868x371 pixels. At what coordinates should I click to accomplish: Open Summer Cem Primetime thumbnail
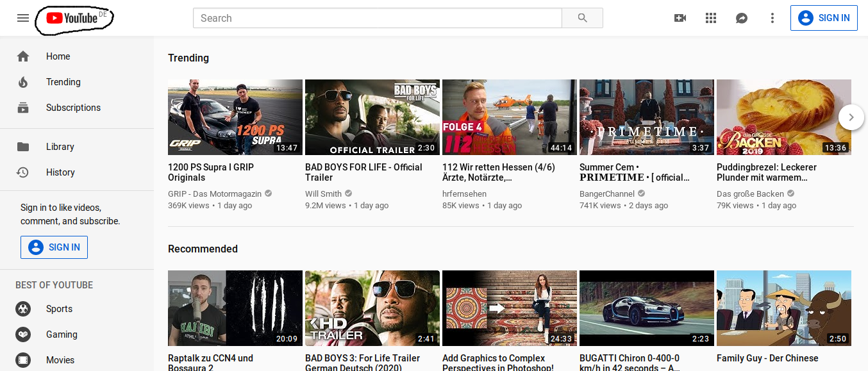click(x=647, y=117)
